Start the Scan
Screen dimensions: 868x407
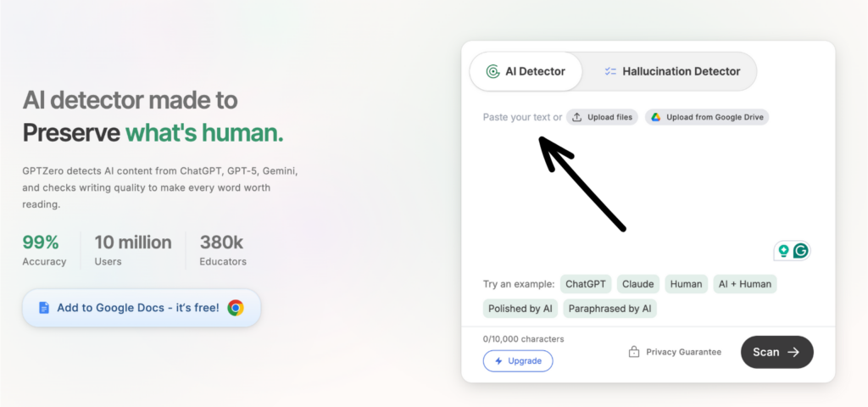point(776,352)
